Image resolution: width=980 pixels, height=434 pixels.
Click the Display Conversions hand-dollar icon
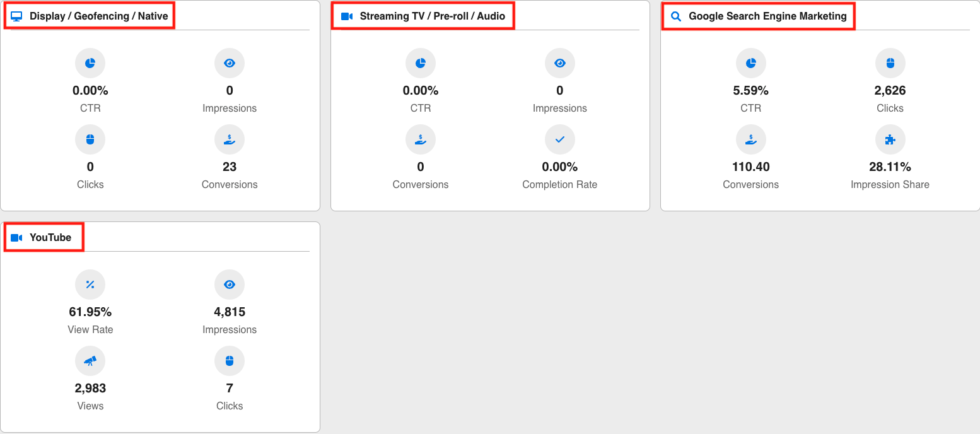[230, 139]
